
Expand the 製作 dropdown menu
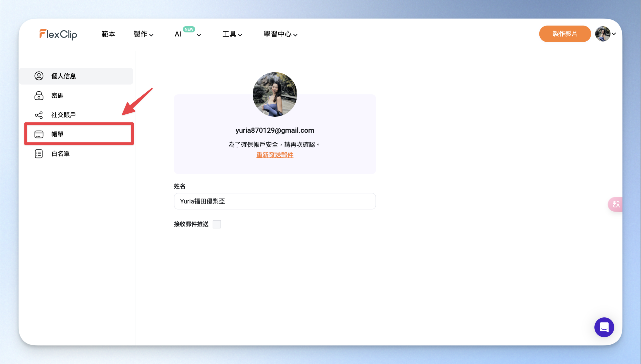143,34
